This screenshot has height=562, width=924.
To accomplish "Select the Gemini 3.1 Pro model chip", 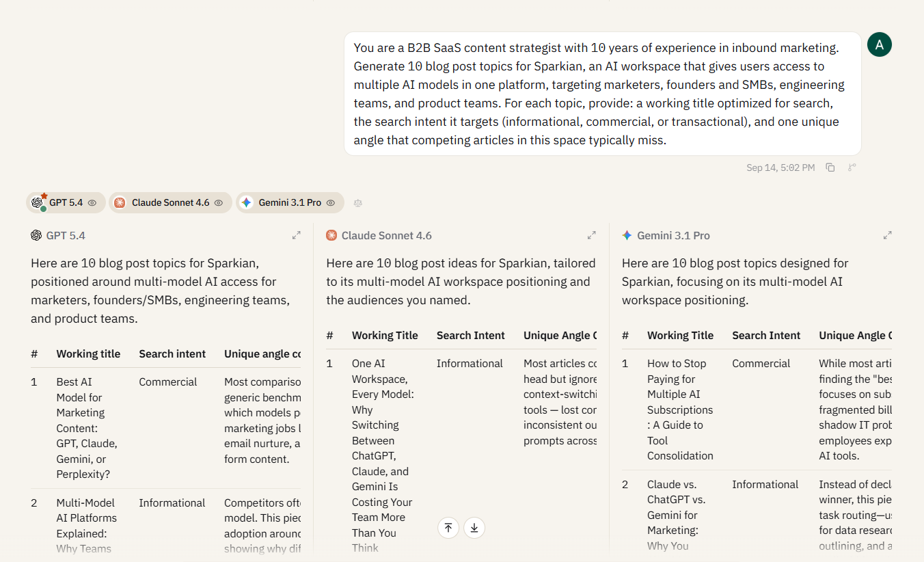I will click(x=290, y=203).
